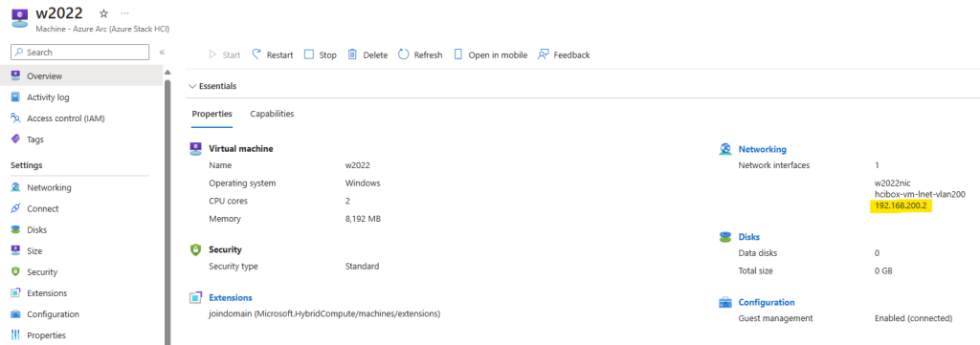Collapse the Essentials section
Screen dimensions: 980x345
coord(212,86)
